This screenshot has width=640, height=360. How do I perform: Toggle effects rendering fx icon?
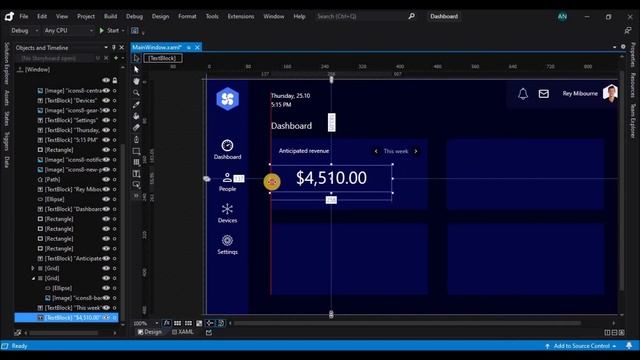167,323
